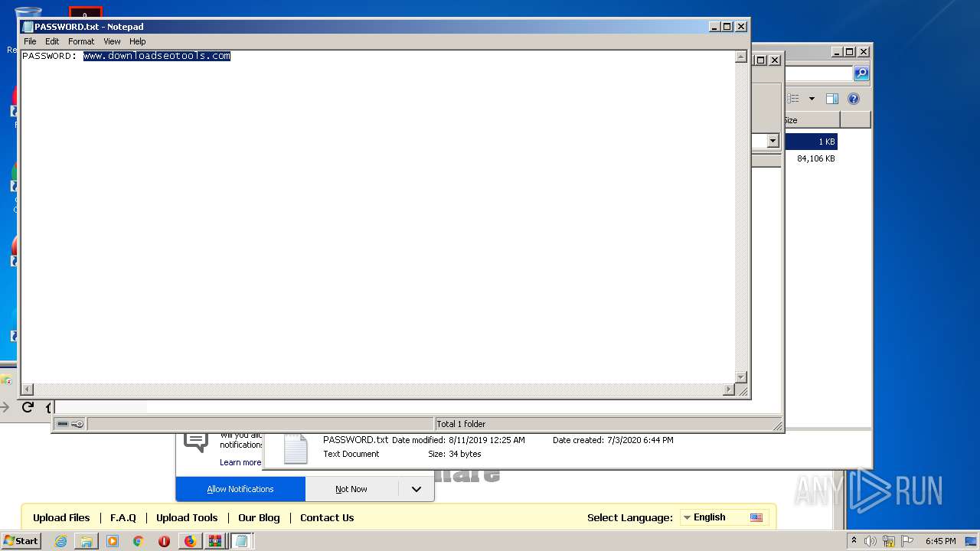This screenshot has width=980, height=551.
Task: Show hidden icons in the system tray
Action: (x=854, y=541)
